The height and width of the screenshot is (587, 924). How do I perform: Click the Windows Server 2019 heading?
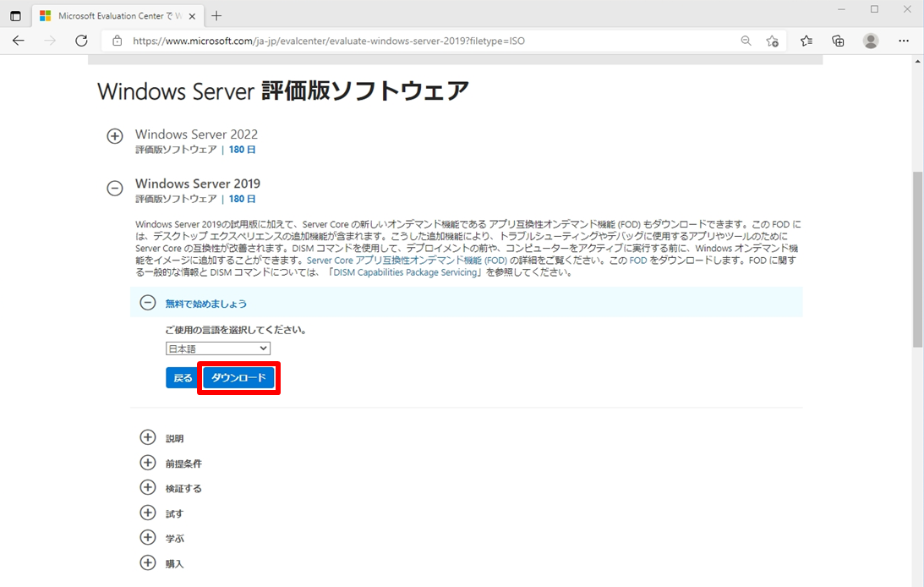tap(198, 184)
